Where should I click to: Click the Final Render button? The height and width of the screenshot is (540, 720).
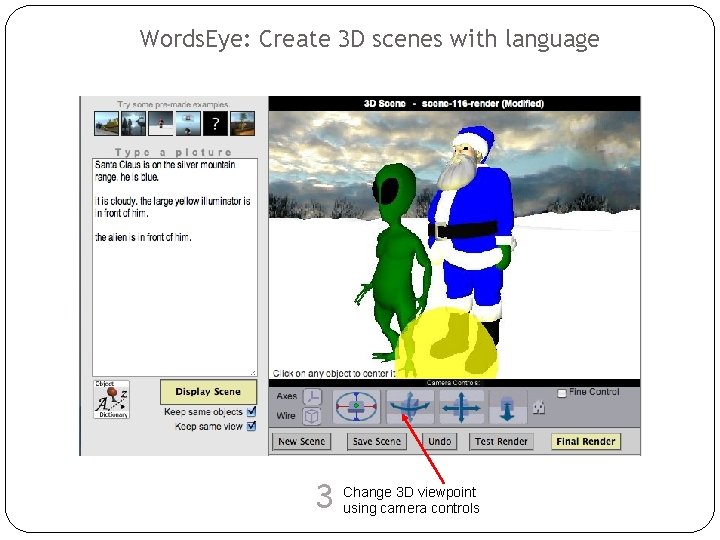tap(585, 441)
